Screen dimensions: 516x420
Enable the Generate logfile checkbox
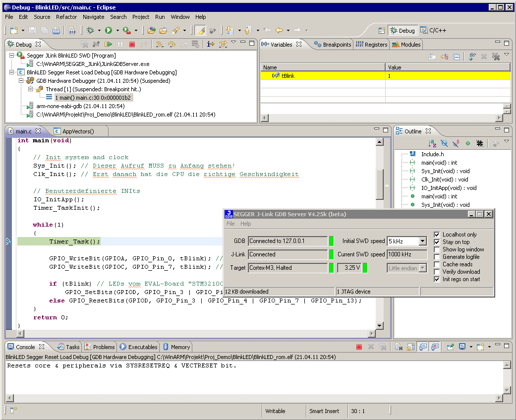pos(437,257)
